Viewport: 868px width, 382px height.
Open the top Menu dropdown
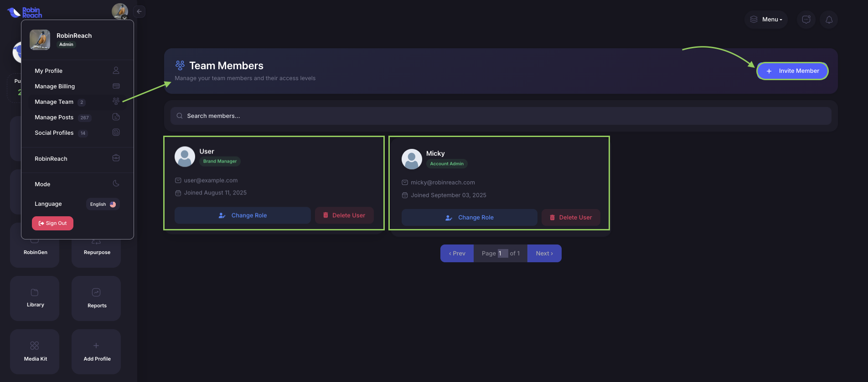766,20
